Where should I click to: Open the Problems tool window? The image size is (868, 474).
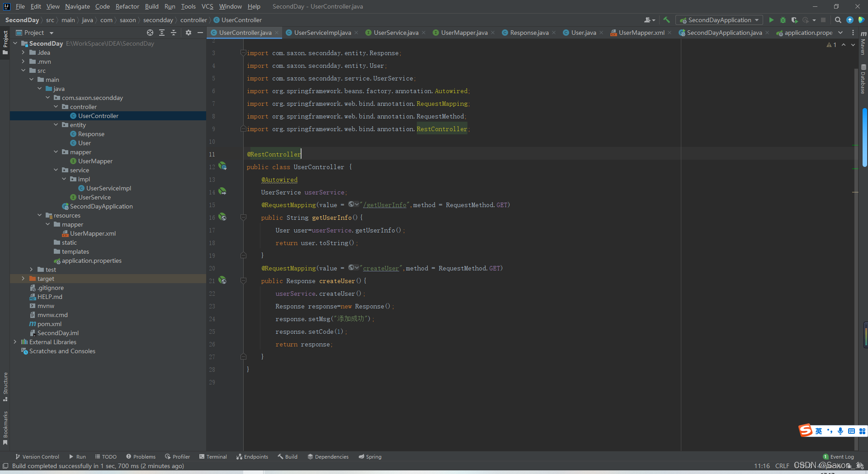click(141, 457)
